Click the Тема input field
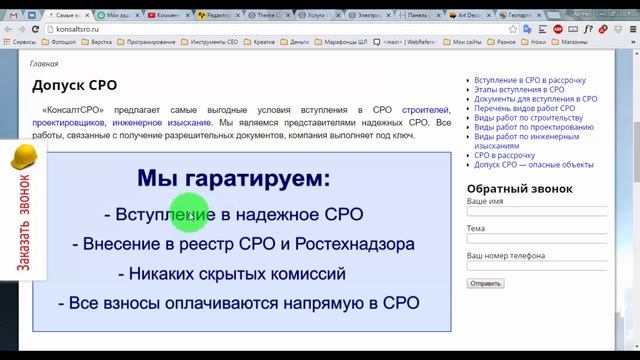The width and height of the screenshot is (640, 360). coord(537,238)
